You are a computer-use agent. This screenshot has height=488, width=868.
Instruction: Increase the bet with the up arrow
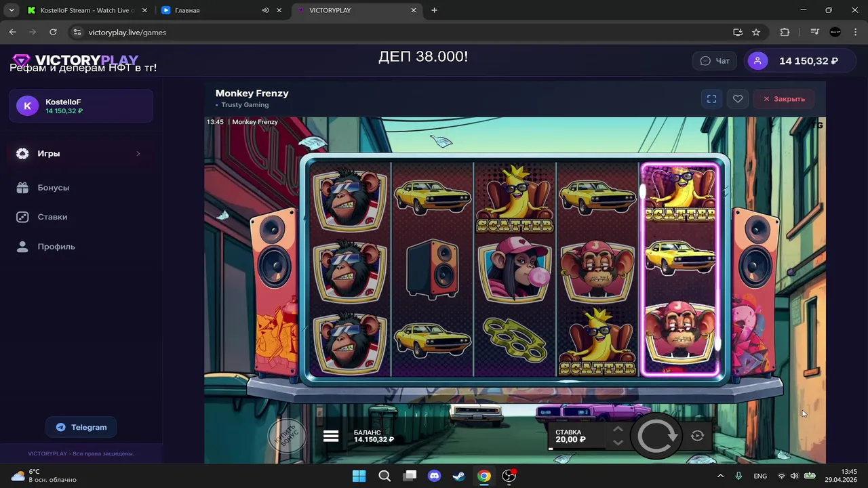click(618, 429)
